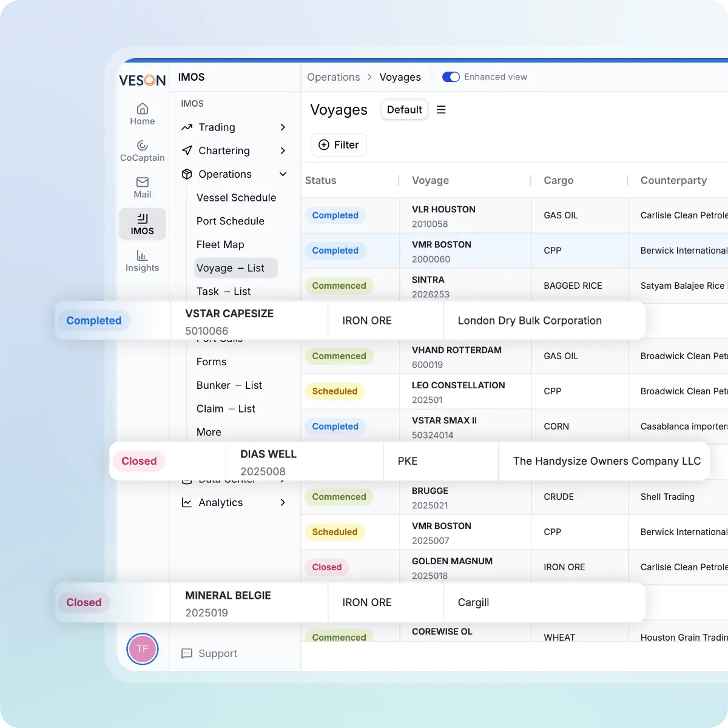728x728 pixels.
Task: Click The Handysize Owners Company LLC
Action: pyautogui.click(x=607, y=461)
